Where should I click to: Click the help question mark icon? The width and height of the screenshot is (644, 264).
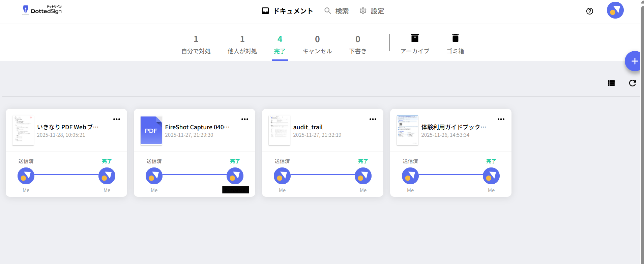pyautogui.click(x=590, y=11)
